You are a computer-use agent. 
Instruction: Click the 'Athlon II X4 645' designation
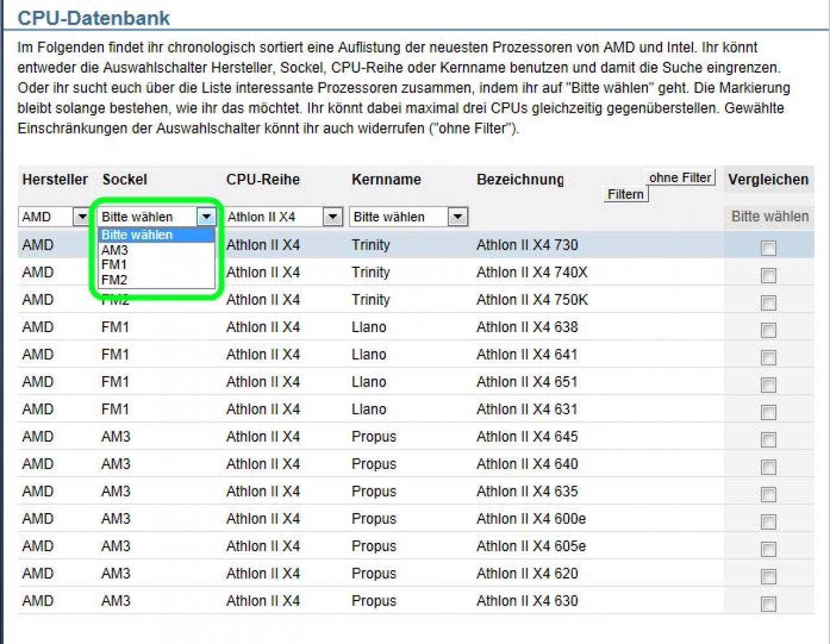coord(527,436)
